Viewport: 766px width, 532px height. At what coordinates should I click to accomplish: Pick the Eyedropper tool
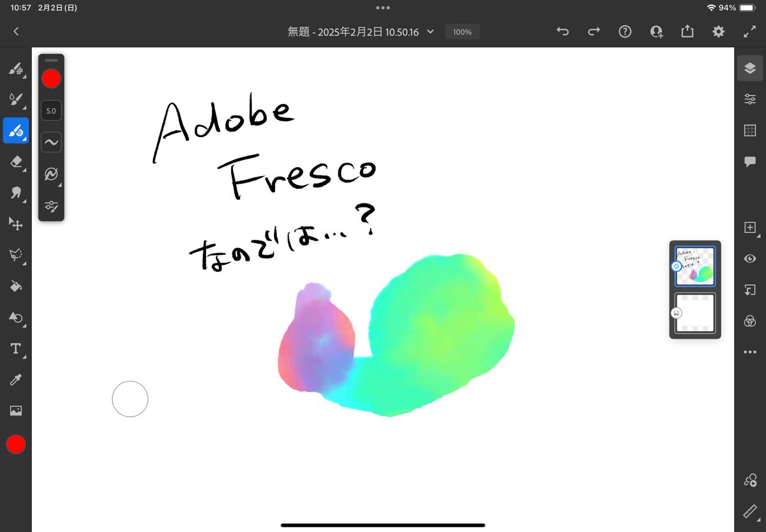16,380
